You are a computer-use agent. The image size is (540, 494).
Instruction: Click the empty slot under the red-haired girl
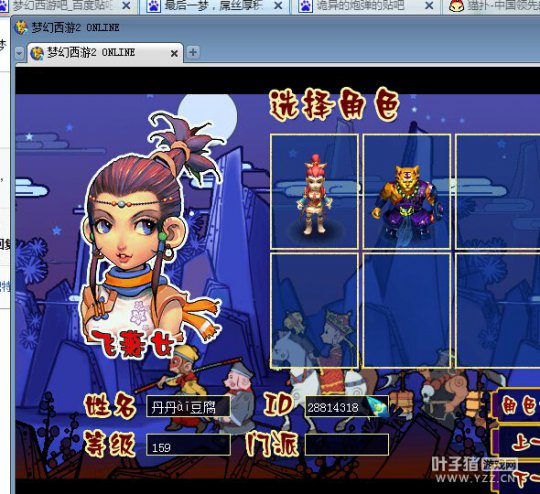pos(314,310)
